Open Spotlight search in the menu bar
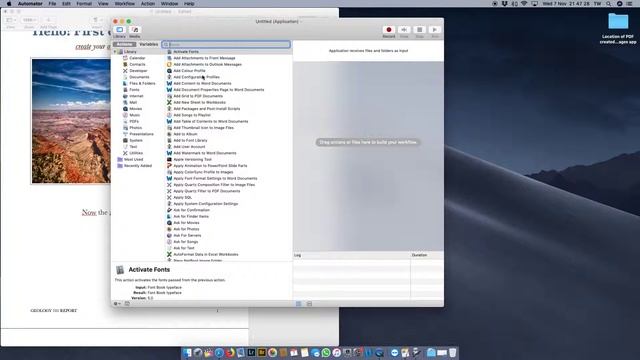The width and height of the screenshot is (640, 360). 608,4
